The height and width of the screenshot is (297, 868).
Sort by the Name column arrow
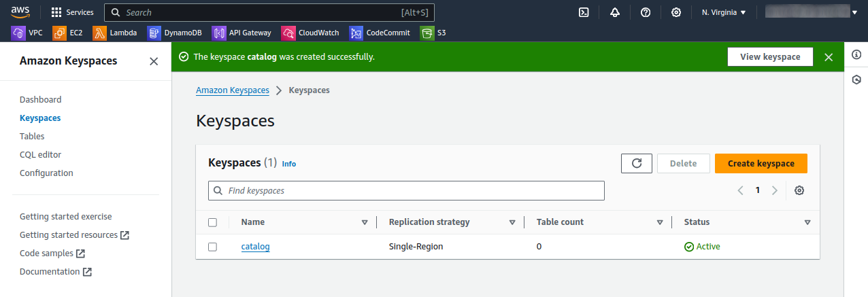pyautogui.click(x=365, y=222)
